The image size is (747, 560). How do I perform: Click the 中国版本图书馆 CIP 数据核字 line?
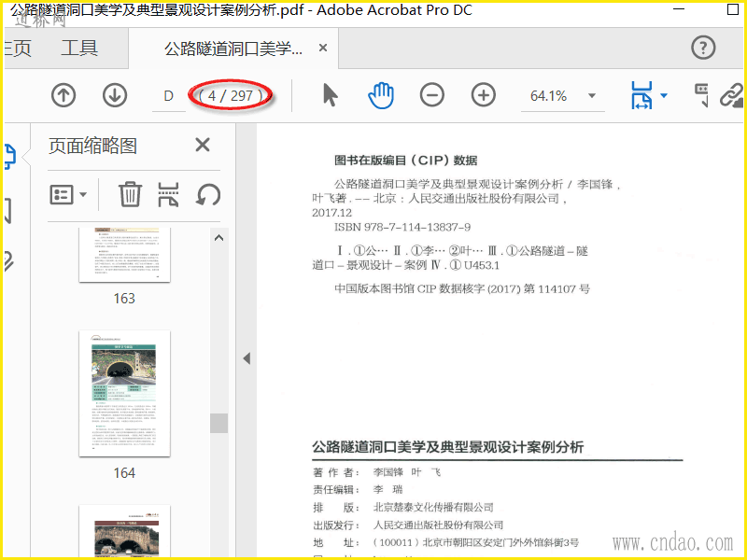(462, 289)
